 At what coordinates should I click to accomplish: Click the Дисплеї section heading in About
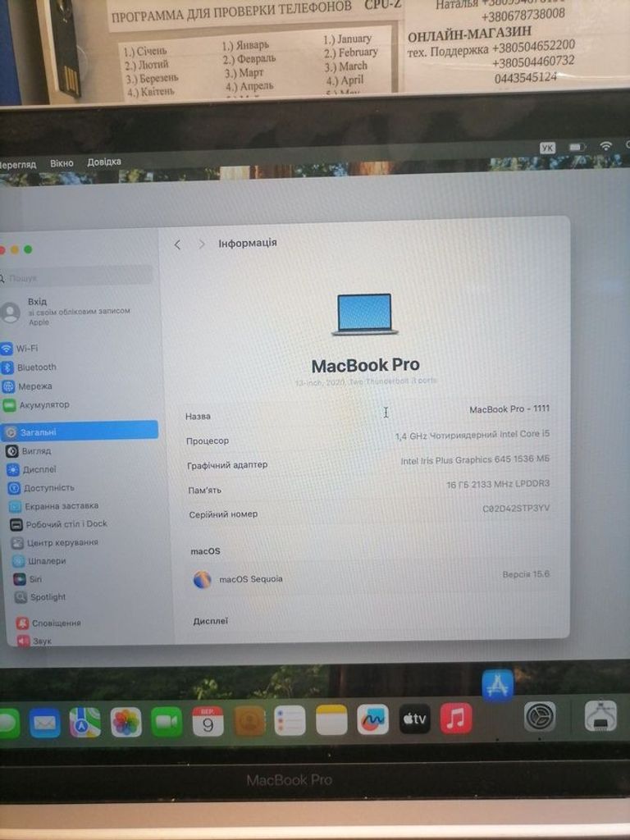click(211, 621)
